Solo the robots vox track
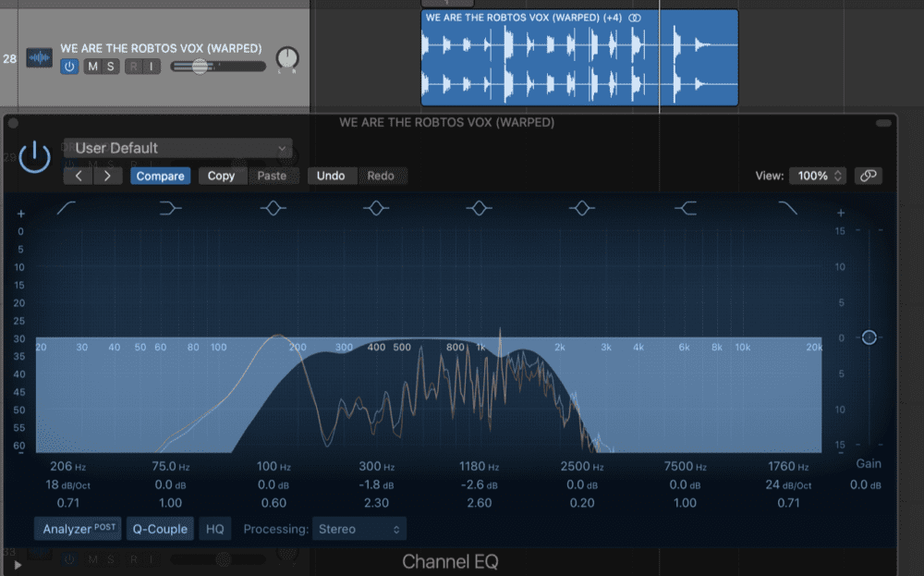Screen dimensions: 924x576 click(111, 66)
